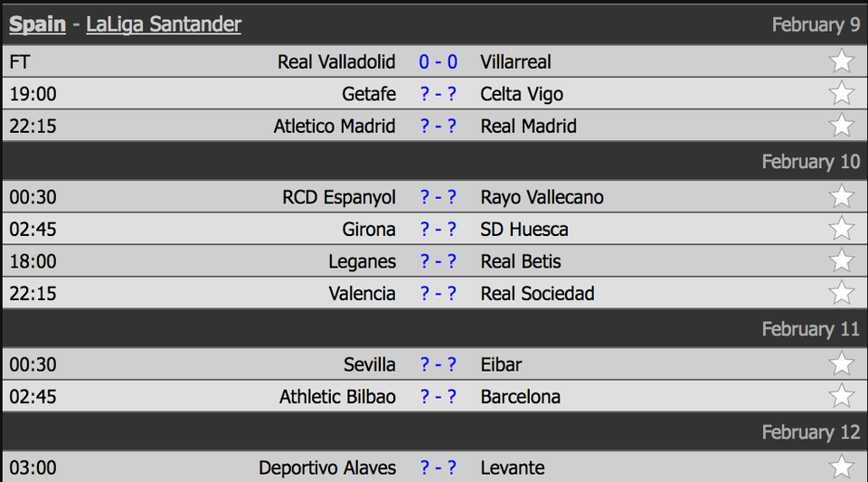Star the Girona vs SD Huesca match
This screenshot has width=868, height=482.
pyautogui.click(x=842, y=228)
